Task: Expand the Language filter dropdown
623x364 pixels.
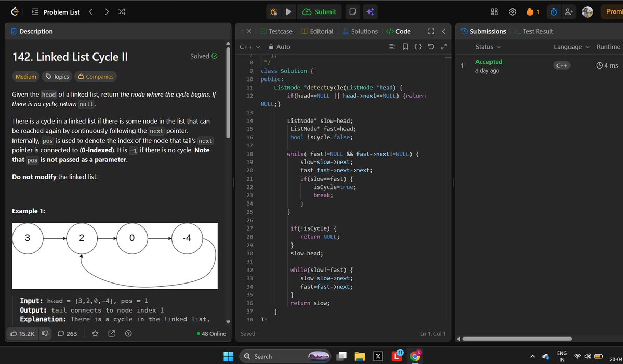Action: point(571,46)
